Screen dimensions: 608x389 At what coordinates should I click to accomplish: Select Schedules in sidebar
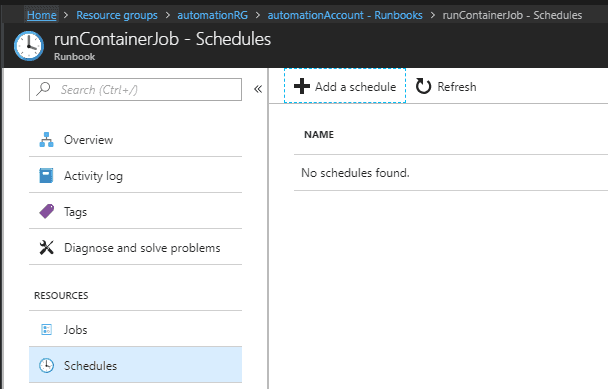pos(135,365)
